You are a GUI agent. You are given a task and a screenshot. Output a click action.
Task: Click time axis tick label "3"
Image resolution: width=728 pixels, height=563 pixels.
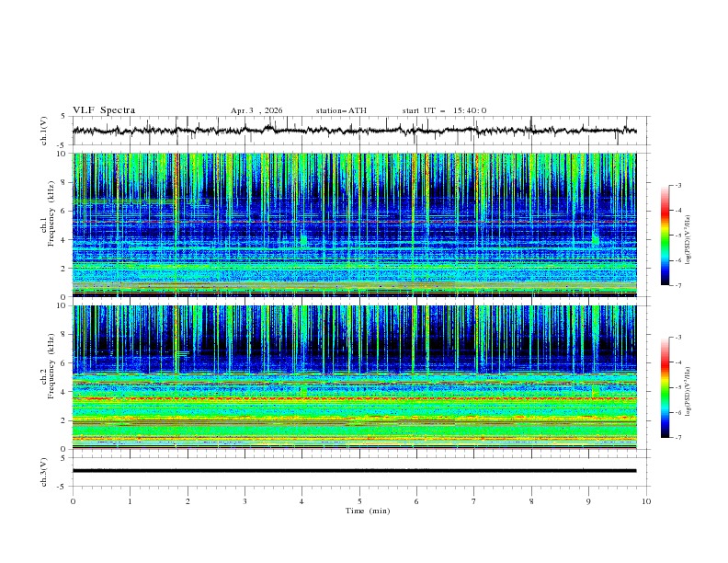245,501
